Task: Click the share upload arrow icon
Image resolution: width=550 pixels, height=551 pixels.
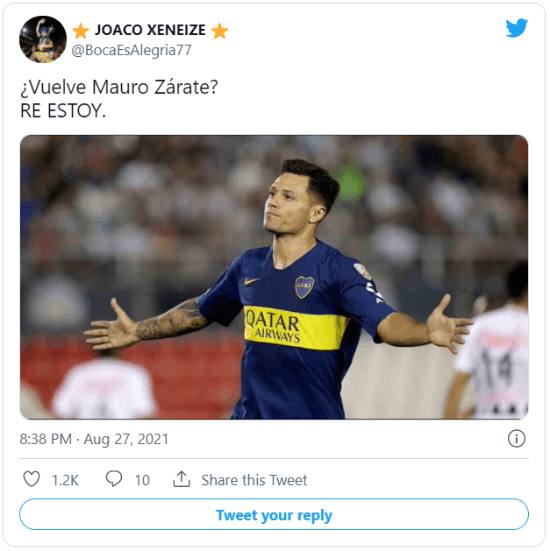Action: [x=181, y=479]
